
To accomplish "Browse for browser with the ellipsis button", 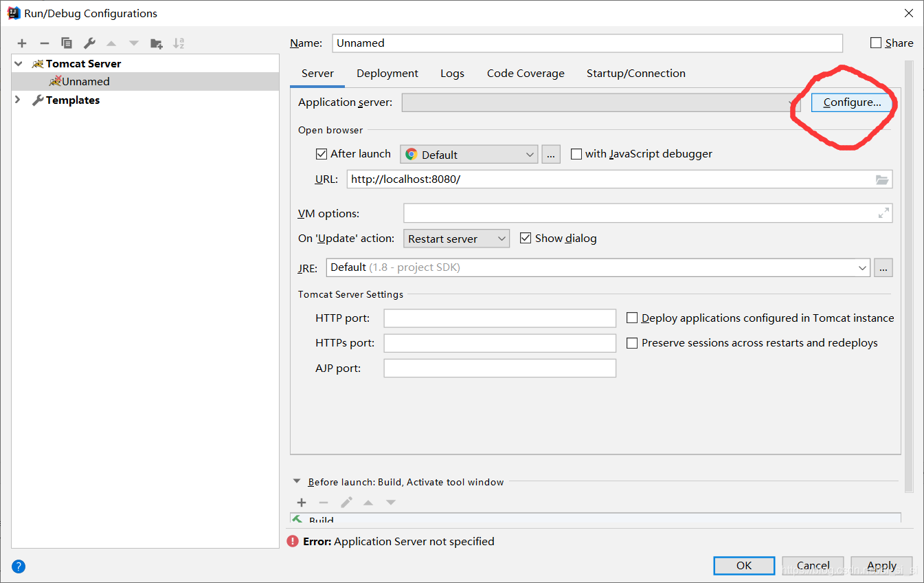I will [551, 154].
